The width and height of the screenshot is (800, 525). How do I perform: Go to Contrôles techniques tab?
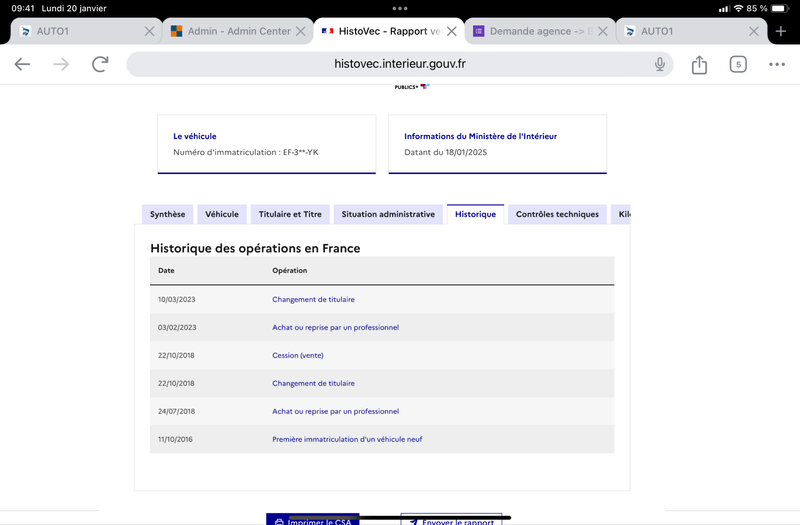click(557, 214)
